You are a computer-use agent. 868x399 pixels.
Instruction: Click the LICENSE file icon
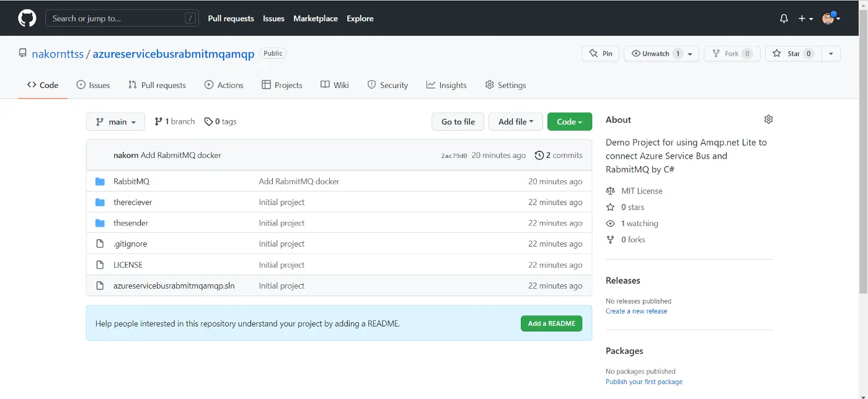(x=100, y=265)
